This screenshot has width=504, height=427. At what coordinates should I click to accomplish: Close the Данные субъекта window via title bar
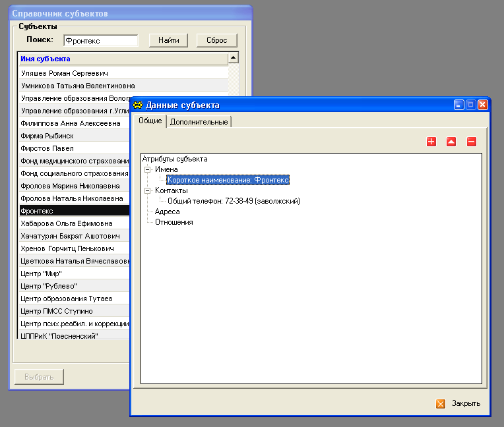[483, 105]
